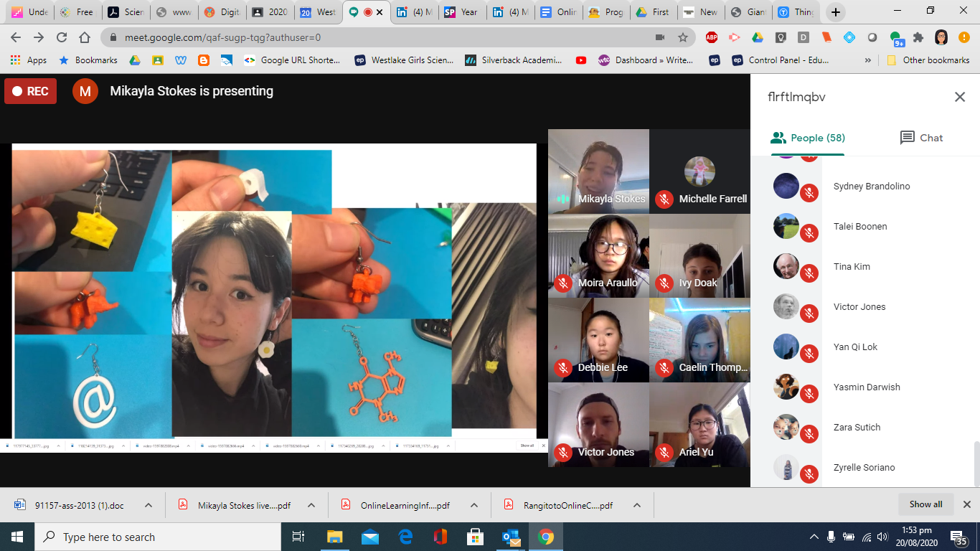This screenshot has width=980, height=551.
Task: Click the camera icon in address bar
Action: coord(659,37)
